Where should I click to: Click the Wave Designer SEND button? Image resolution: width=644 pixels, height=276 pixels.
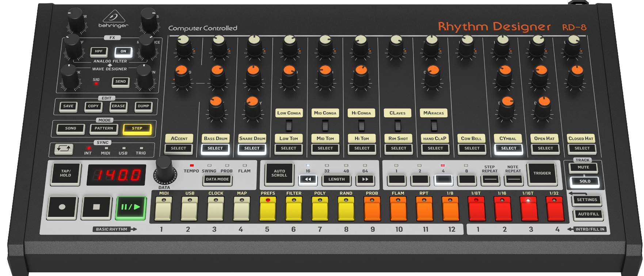(121, 82)
